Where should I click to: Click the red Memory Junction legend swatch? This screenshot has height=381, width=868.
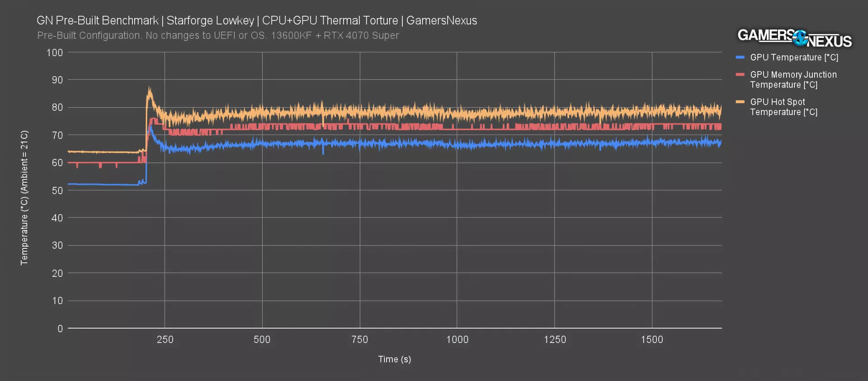click(x=740, y=75)
